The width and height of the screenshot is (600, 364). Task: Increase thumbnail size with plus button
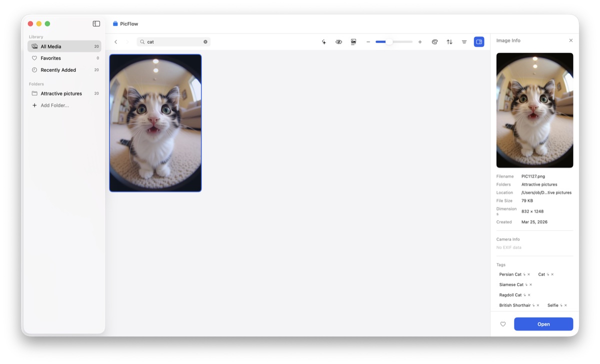click(x=420, y=42)
